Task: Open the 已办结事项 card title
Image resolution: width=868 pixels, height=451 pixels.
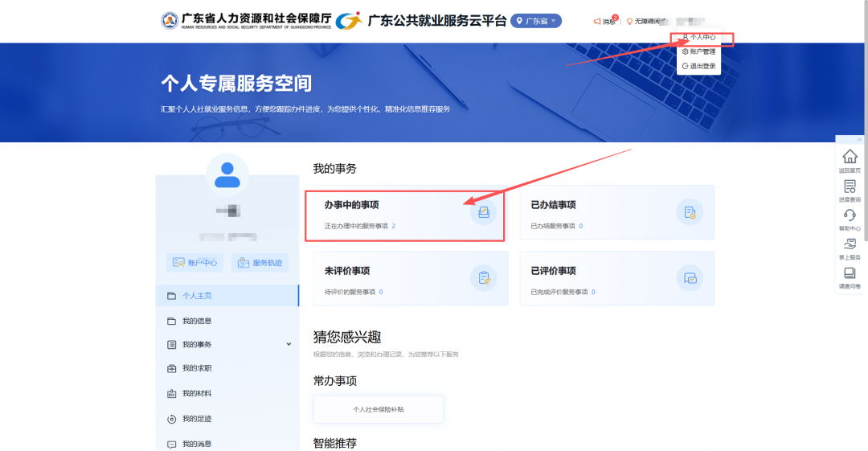Action: pyautogui.click(x=553, y=204)
